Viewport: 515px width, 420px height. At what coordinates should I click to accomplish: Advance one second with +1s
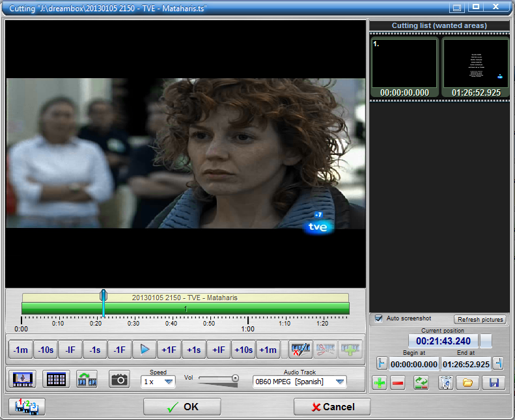[x=194, y=350]
